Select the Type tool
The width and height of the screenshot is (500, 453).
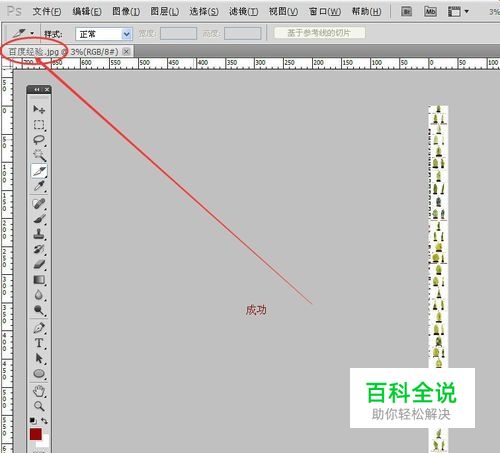coord(39,343)
